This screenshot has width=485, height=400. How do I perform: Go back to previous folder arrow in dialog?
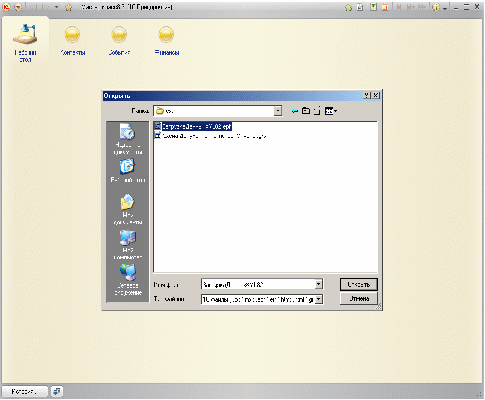[294, 111]
